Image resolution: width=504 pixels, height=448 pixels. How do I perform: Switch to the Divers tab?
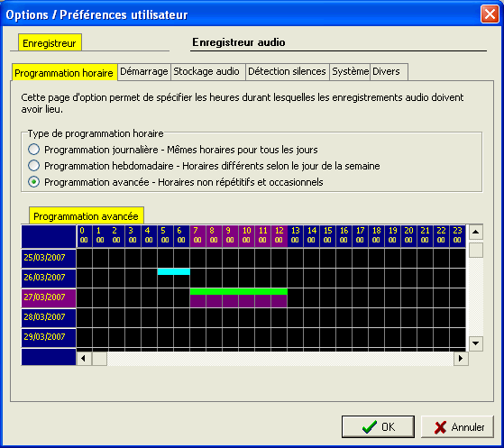coord(389,71)
